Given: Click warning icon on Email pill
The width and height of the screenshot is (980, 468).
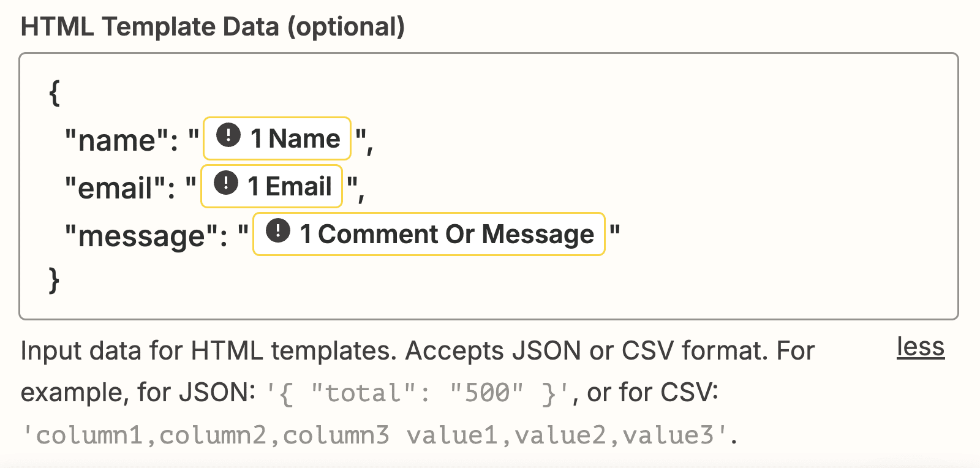Looking at the screenshot, I should 226,183.
